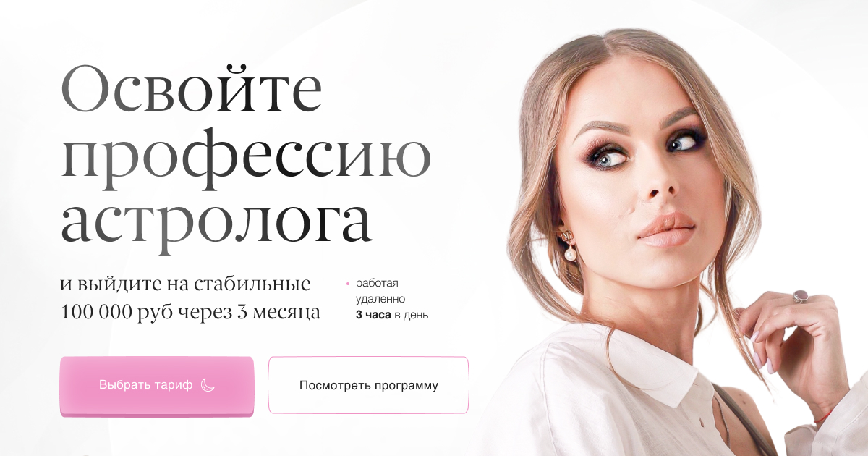Click the ring on the woman's finger
868x456 pixels.
pos(801,296)
